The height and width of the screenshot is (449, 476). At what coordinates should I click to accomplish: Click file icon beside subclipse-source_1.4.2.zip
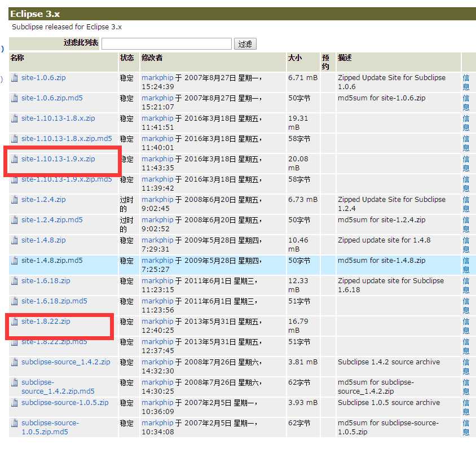14,363
